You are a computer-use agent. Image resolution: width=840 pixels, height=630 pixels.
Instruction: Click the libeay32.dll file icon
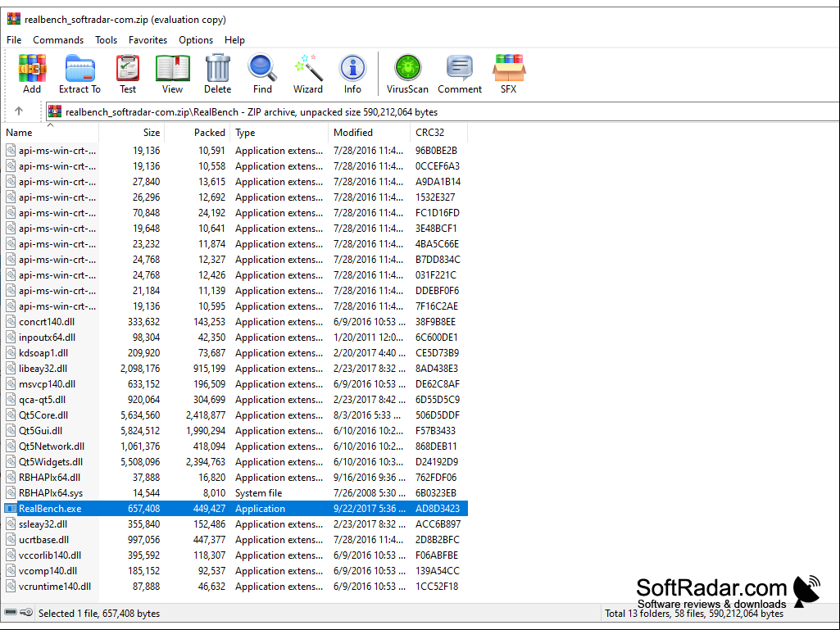11,369
